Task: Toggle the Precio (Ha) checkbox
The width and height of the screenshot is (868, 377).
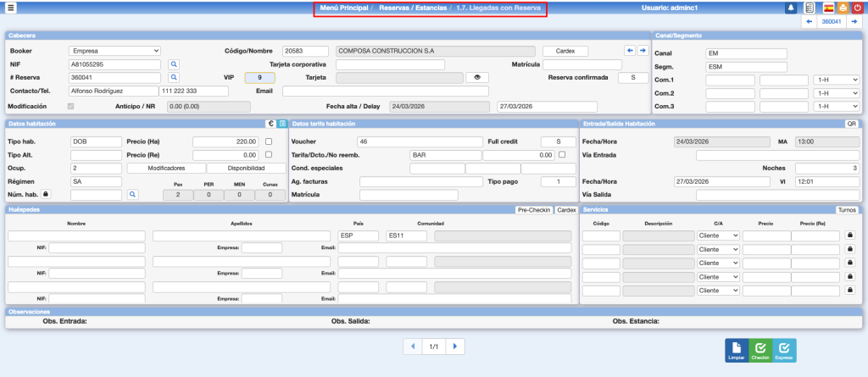Action: pyautogui.click(x=269, y=141)
